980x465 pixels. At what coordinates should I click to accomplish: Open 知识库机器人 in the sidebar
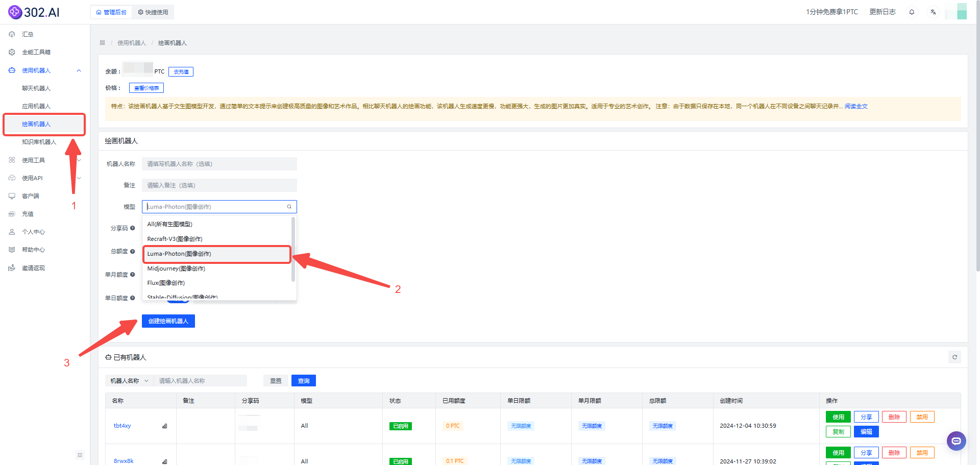(x=39, y=142)
